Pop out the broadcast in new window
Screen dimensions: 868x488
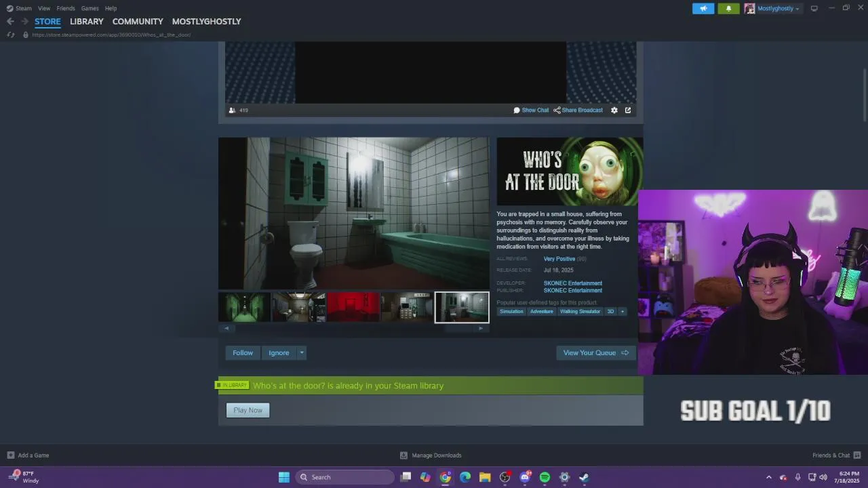coord(628,110)
